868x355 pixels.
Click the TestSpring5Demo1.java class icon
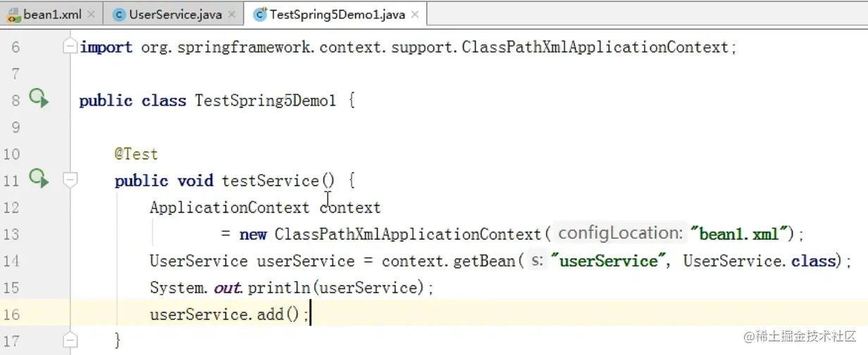click(260, 14)
